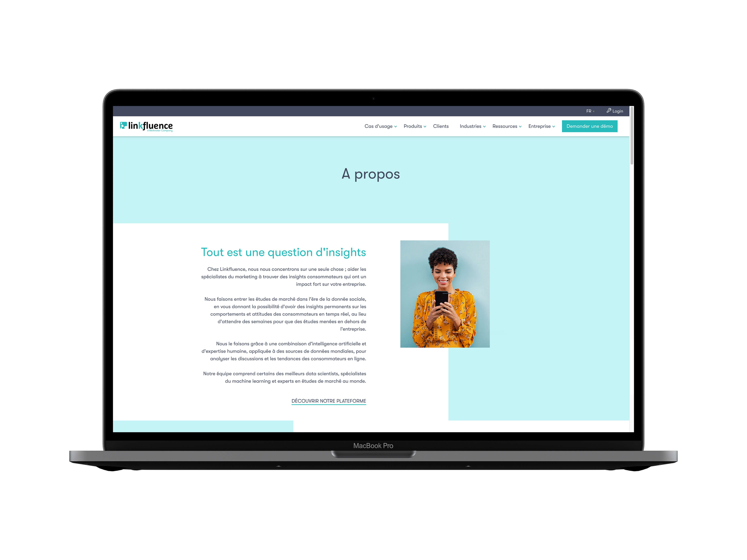Click the Entreprise dropdown arrow
Viewport: 747px width, 560px height.
553,126
